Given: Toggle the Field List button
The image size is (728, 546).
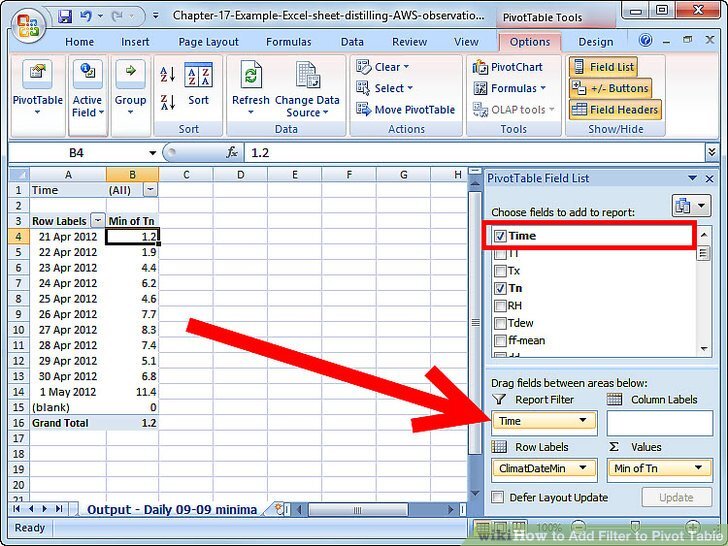Looking at the screenshot, I should click(603, 67).
